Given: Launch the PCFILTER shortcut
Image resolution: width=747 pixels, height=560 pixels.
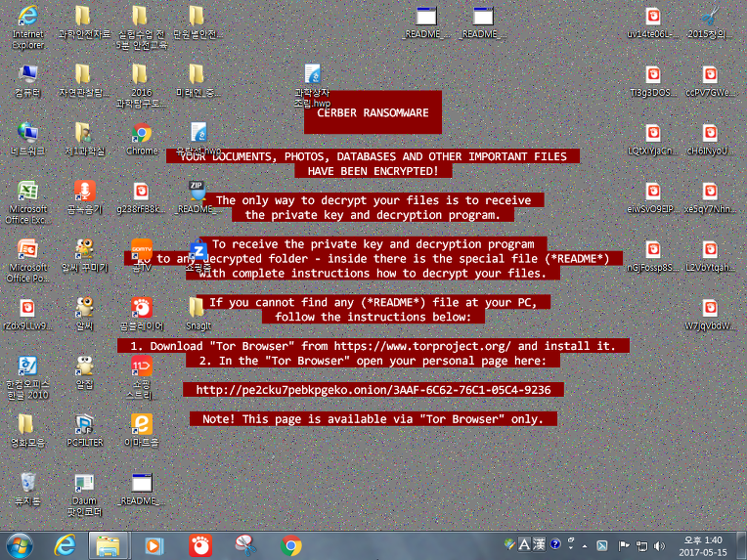Looking at the screenshot, I should pos(84,431).
